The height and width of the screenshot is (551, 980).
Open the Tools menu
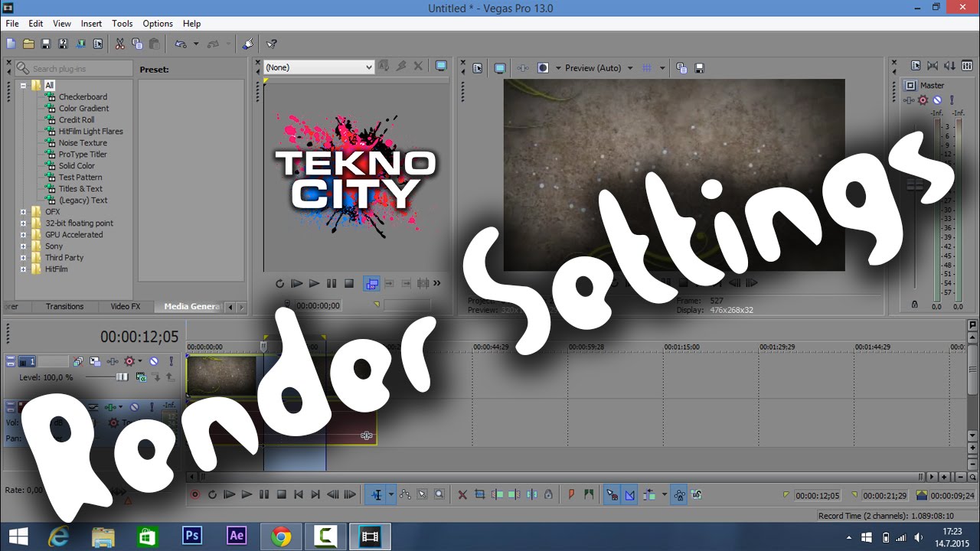tap(122, 24)
